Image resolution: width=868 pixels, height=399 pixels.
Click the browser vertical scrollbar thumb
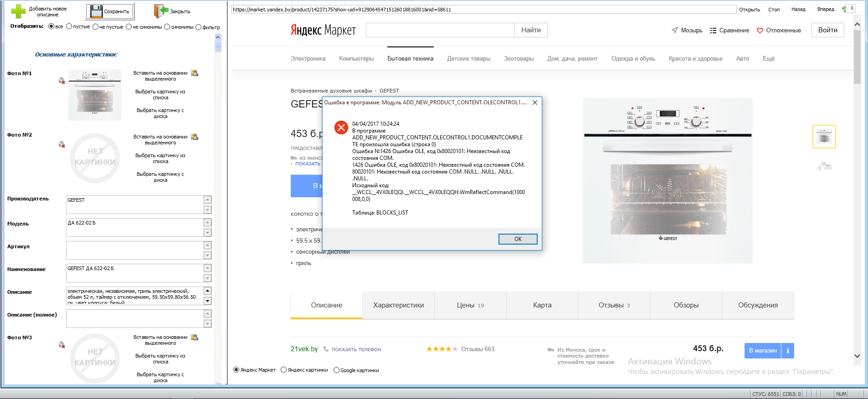tap(857, 57)
